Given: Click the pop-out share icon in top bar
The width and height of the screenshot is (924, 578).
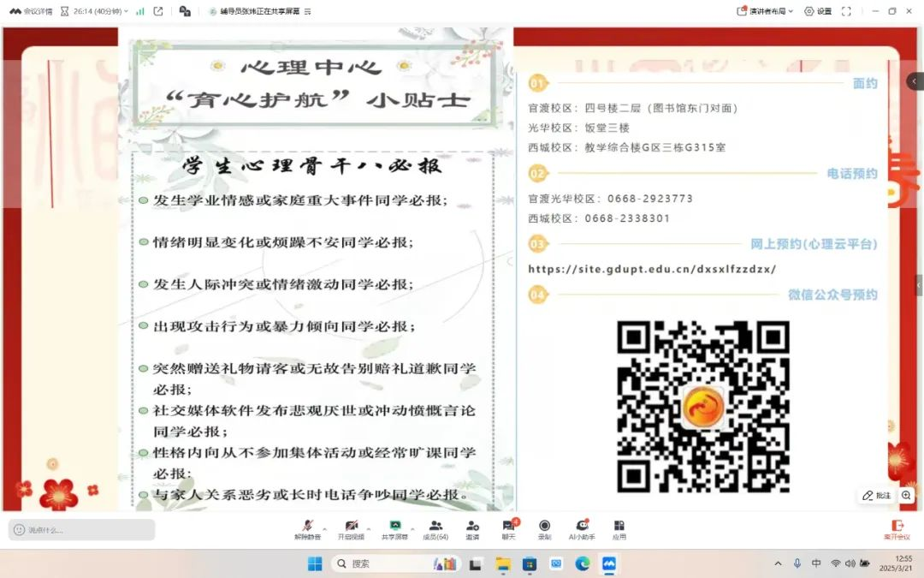Looking at the screenshot, I should (158, 11).
